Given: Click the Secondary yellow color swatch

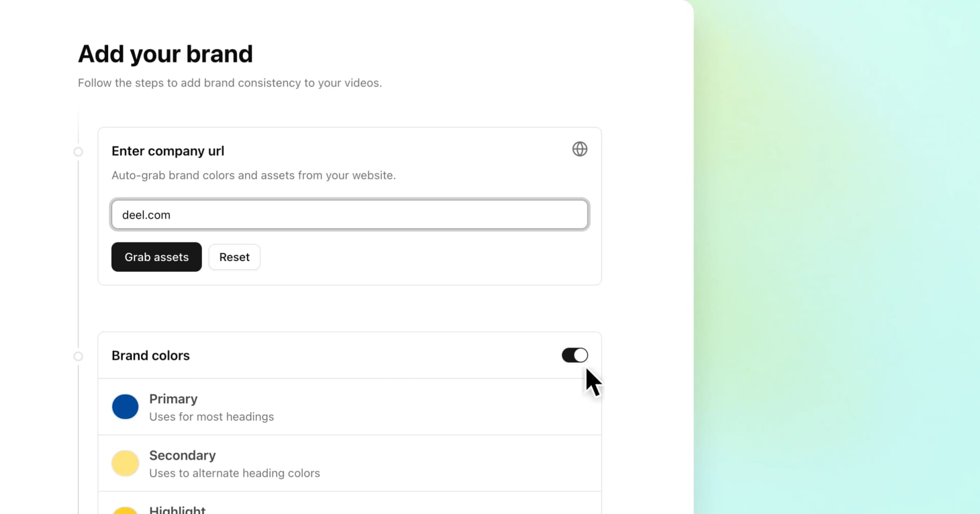Looking at the screenshot, I should coord(125,462).
